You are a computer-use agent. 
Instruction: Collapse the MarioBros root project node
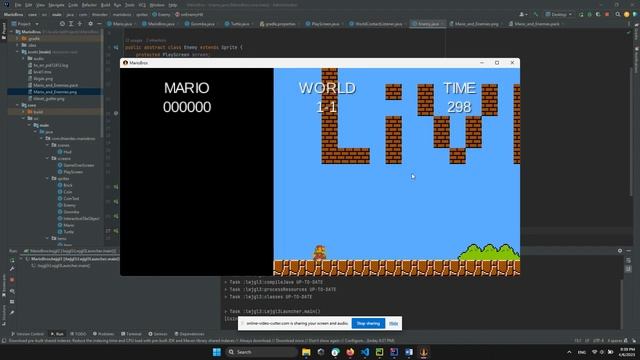12,32
